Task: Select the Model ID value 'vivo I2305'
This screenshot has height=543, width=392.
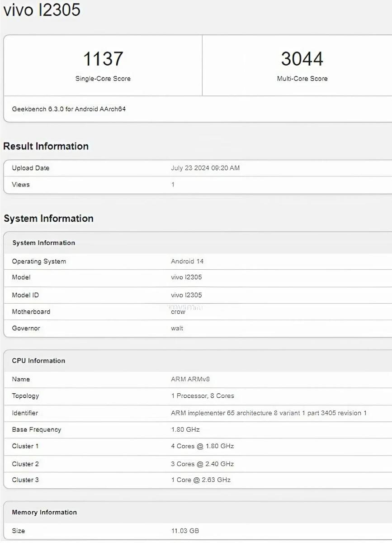Action: [186, 295]
